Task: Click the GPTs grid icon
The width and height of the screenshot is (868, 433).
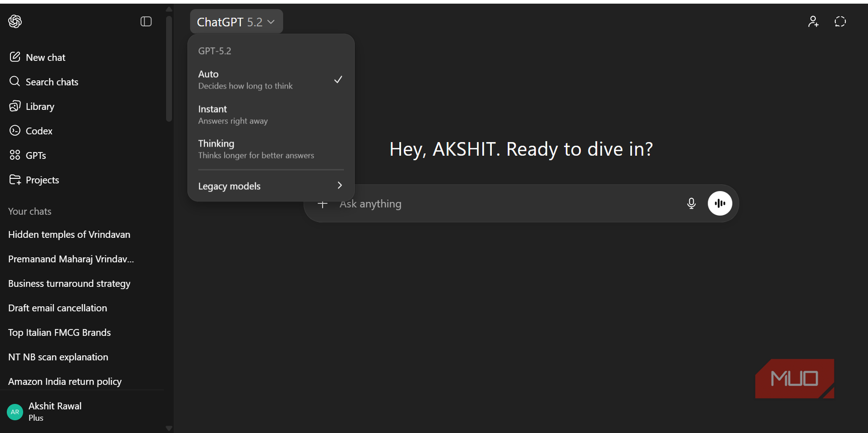Action: (x=15, y=155)
